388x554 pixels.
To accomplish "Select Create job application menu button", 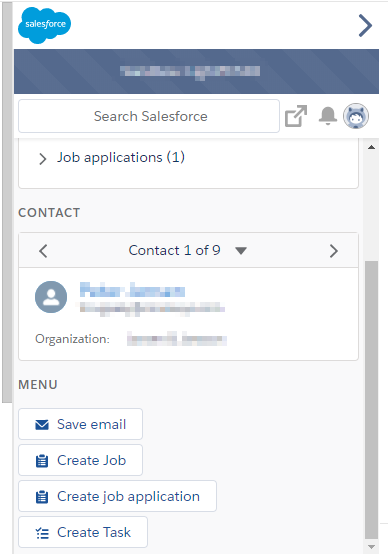I will click(117, 496).
